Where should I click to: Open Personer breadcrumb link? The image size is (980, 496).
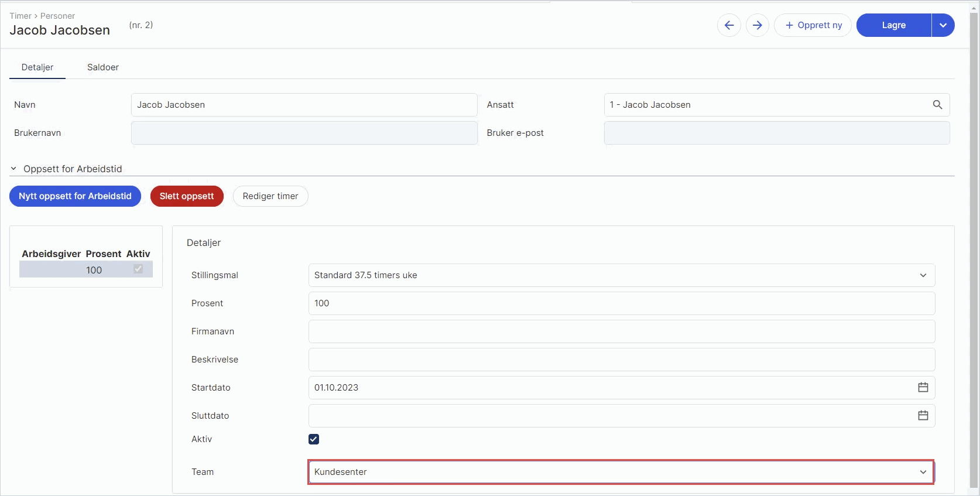pos(57,16)
